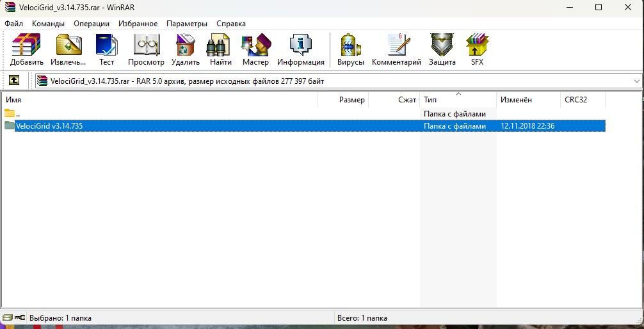Click the date 12.11.2018 22:36 cell
The height and width of the screenshot is (329, 644).
click(x=527, y=125)
